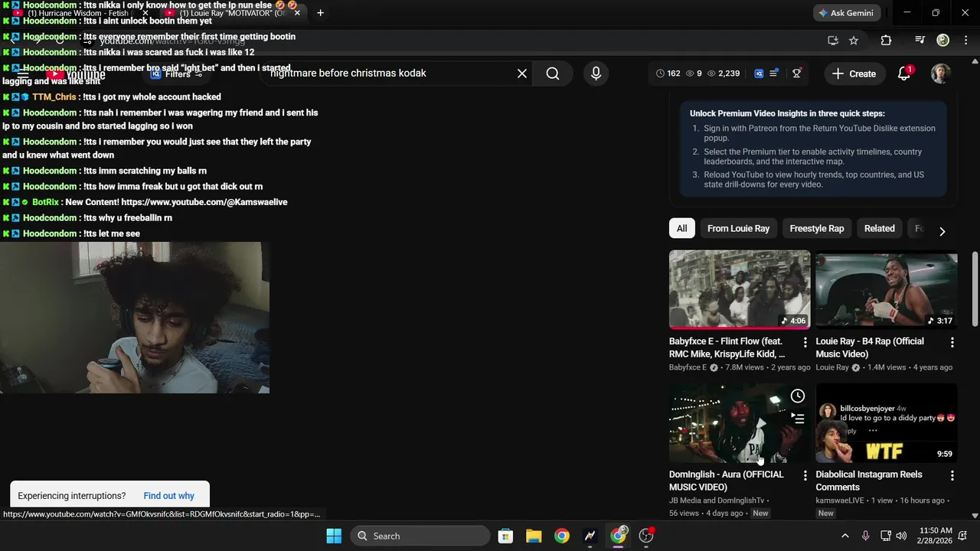This screenshot has height=551, width=980.
Task: Open Babyfxce E - Flint Flow thumbnail
Action: [740, 289]
